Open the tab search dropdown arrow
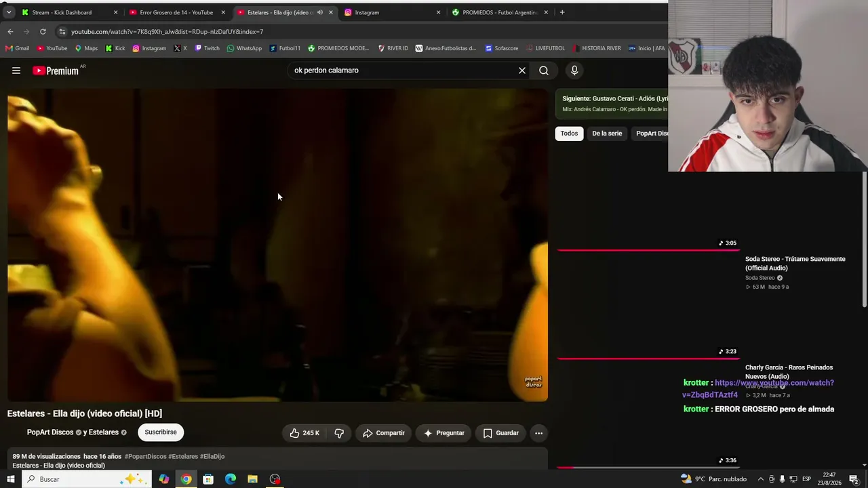The image size is (868, 488). [9, 12]
